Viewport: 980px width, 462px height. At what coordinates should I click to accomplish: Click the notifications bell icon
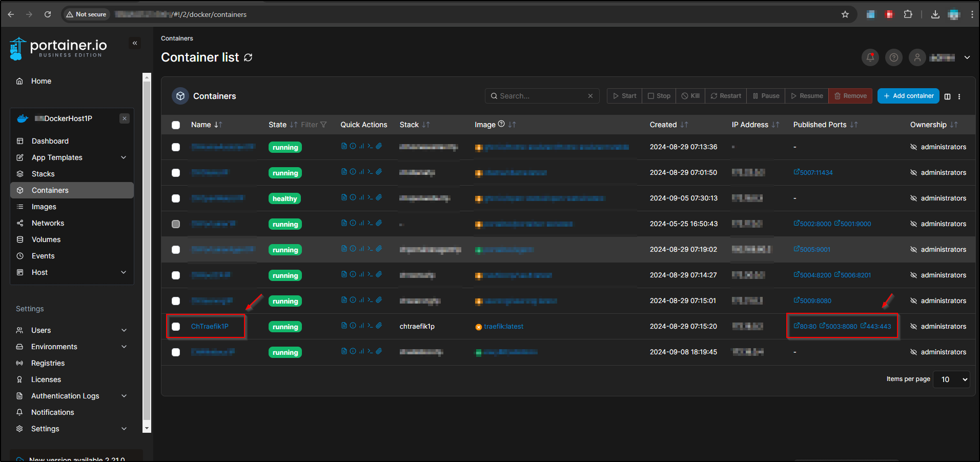point(870,57)
